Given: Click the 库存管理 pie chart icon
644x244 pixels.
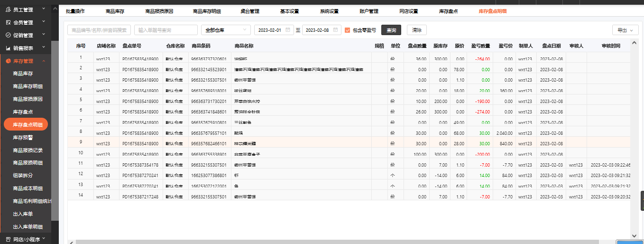Looking at the screenshot, I should (x=8, y=61).
